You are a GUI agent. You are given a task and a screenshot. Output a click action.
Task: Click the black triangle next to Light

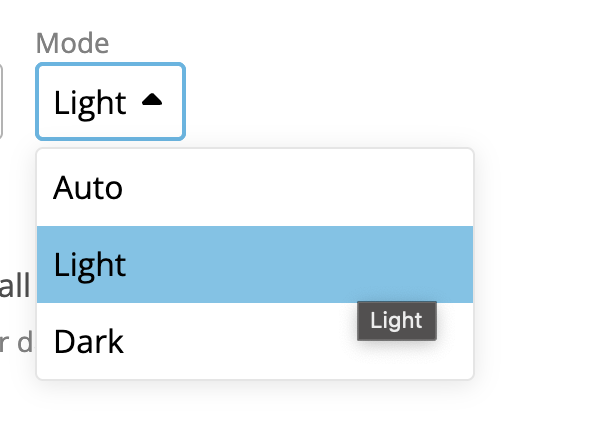coord(152,100)
